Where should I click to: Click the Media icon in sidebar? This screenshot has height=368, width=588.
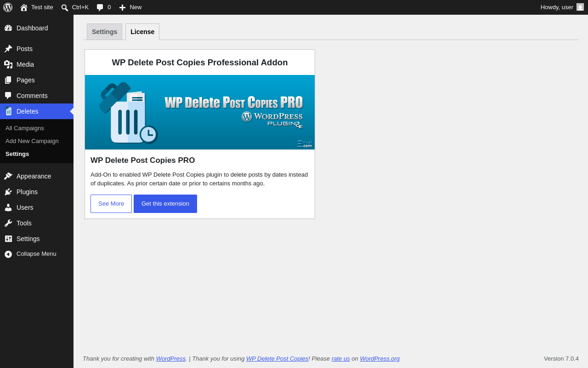(x=8, y=64)
